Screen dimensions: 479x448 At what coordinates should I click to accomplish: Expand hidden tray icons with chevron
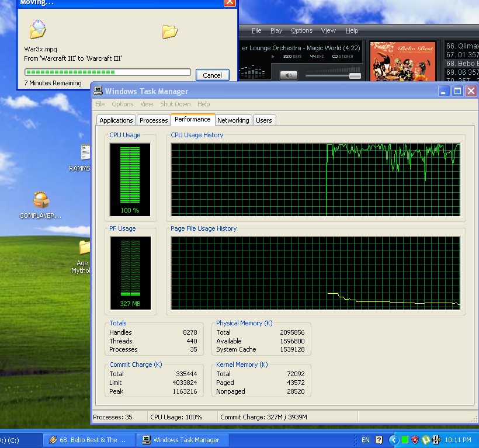(394, 440)
